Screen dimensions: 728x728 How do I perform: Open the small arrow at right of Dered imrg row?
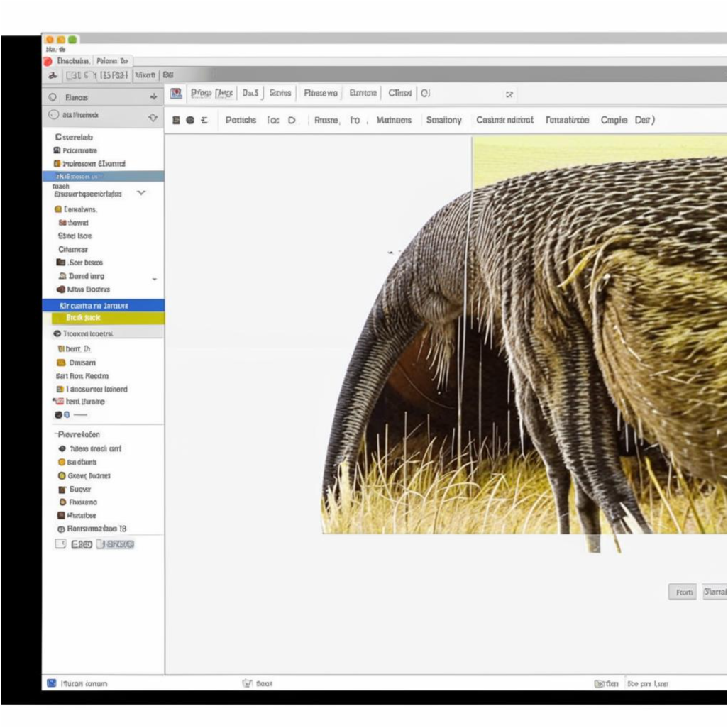pyautogui.click(x=155, y=279)
